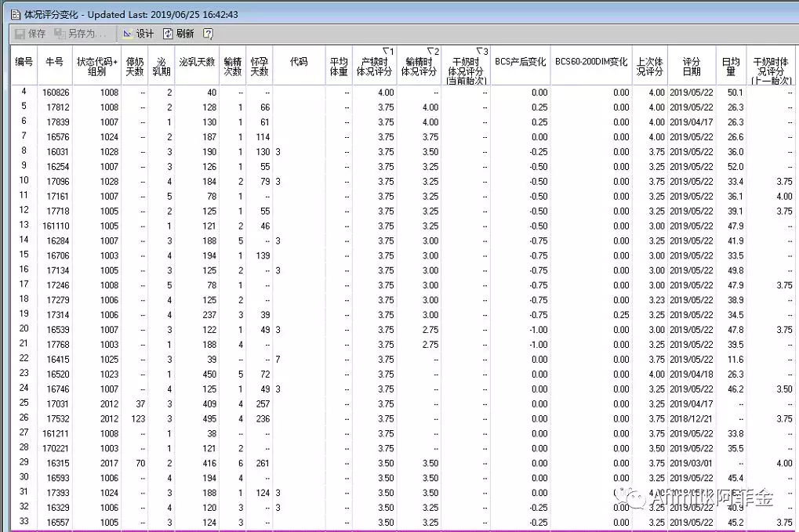The height and width of the screenshot is (532, 799).
Task: Click daily yield 11.6 cell
Action: [735, 360]
